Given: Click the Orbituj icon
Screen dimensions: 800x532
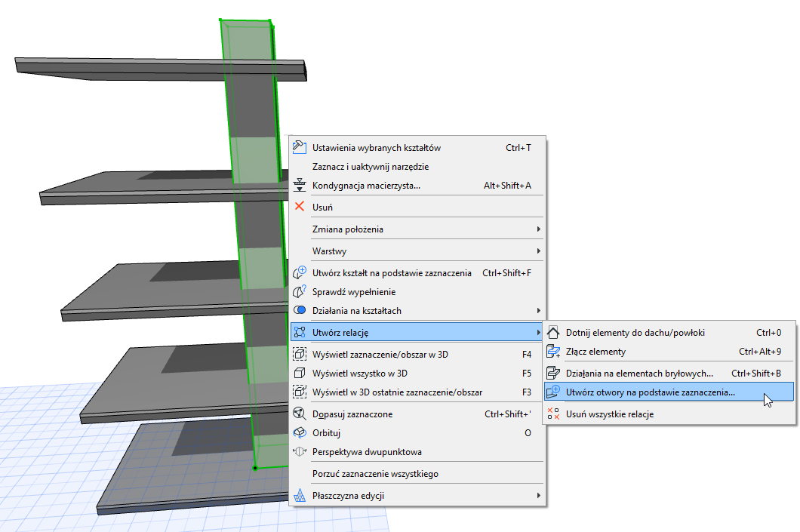Looking at the screenshot, I should [x=300, y=432].
